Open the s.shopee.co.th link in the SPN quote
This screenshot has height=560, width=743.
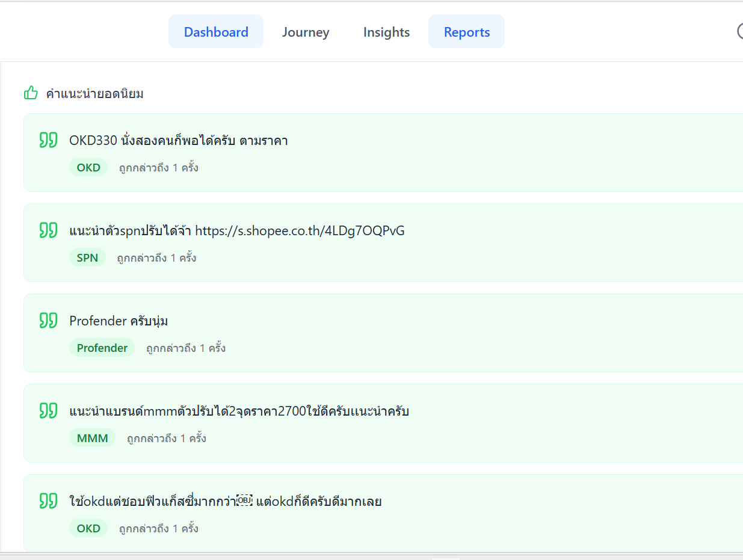(x=300, y=230)
